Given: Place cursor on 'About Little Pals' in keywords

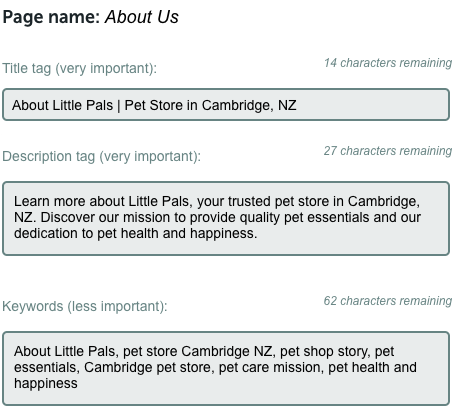Looking at the screenshot, I should click(64, 351).
